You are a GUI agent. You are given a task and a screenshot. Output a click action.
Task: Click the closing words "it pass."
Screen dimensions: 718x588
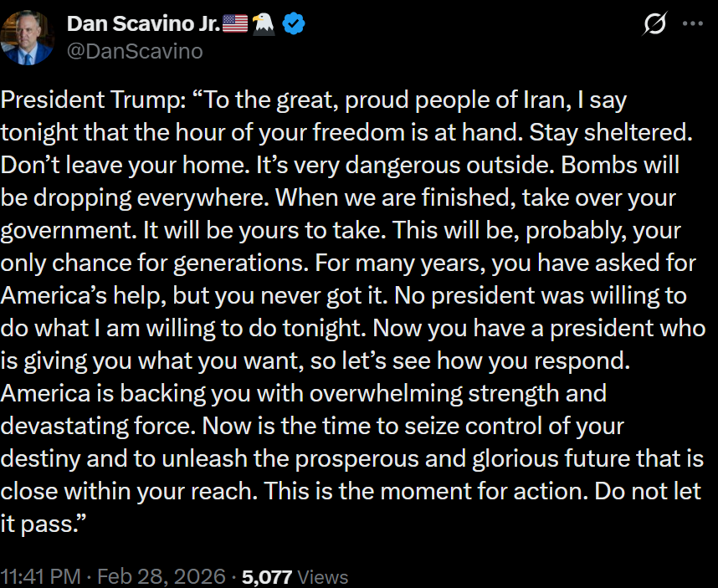point(43,524)
